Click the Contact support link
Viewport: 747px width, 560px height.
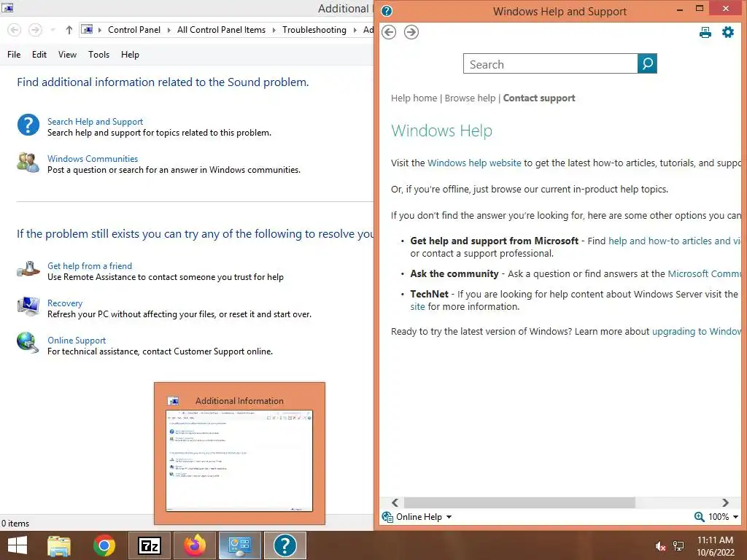[x=539, y=98]
